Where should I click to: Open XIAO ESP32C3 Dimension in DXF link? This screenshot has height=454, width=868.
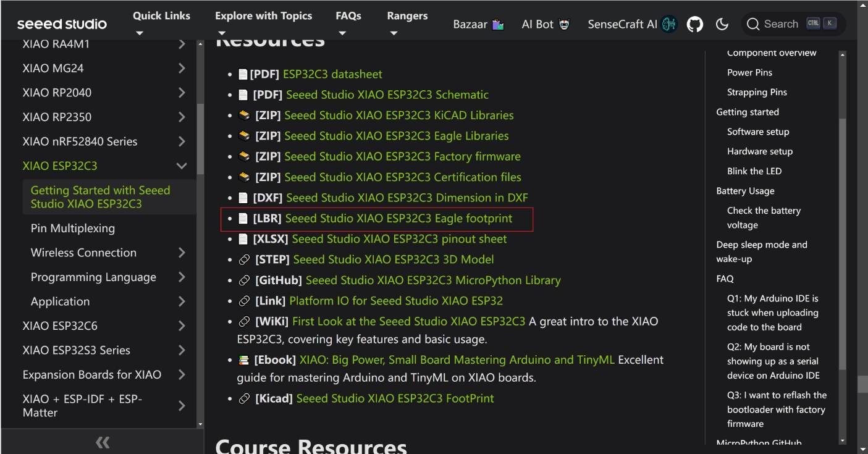tap(407, 198)
